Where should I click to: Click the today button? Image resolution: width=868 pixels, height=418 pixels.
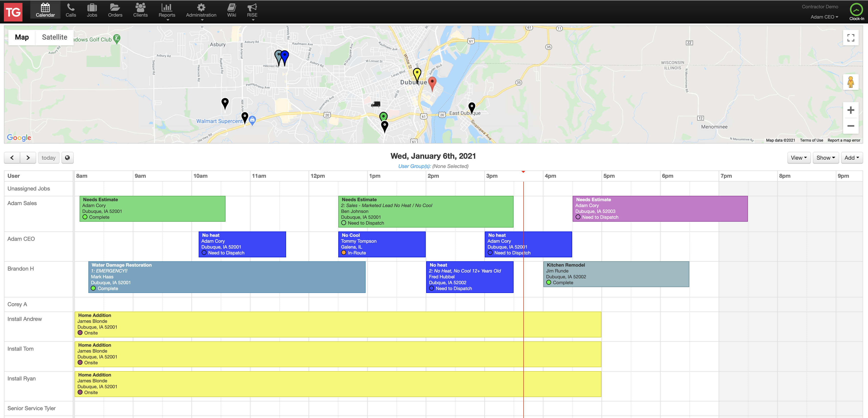coord(49,158)
